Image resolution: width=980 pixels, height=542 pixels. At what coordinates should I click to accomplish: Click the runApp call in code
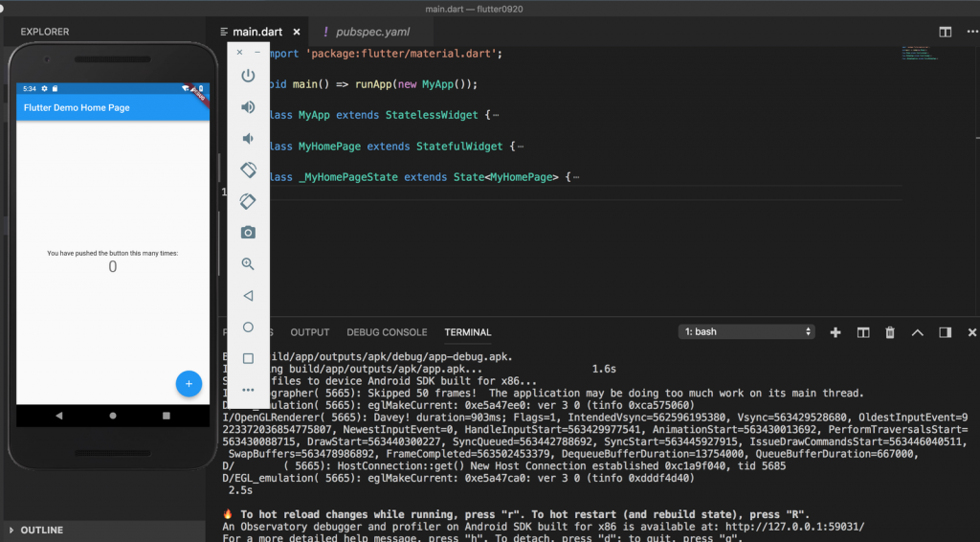373,84
